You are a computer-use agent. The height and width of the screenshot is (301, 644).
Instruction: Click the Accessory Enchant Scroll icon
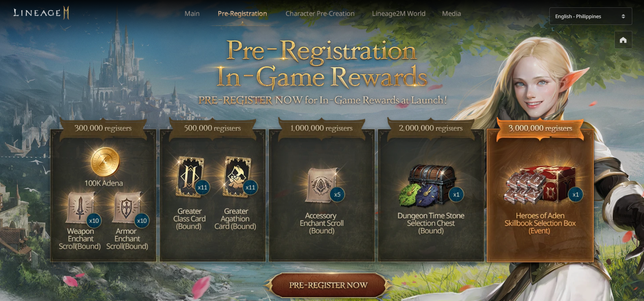click(x=321, y=185)
